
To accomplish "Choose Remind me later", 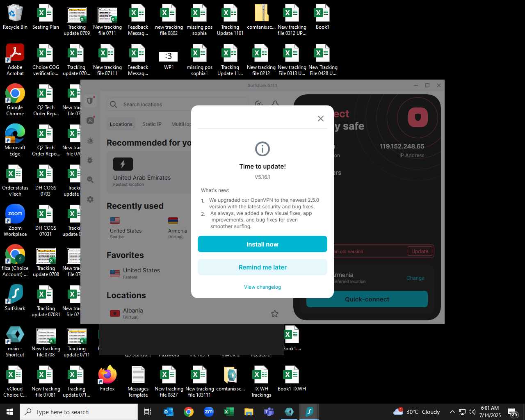I will [262, 267].
